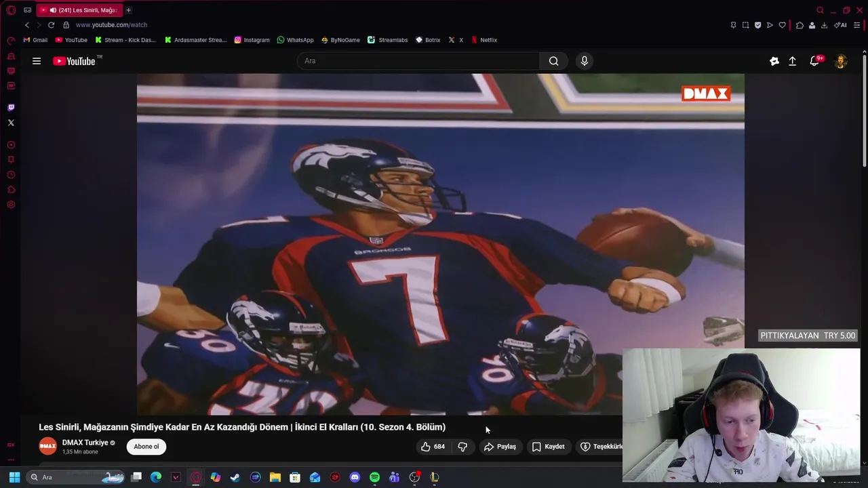This screenshot has width=868, height=488.
Task: Like the video with 684 likes
Action: (x=433, y=447)
